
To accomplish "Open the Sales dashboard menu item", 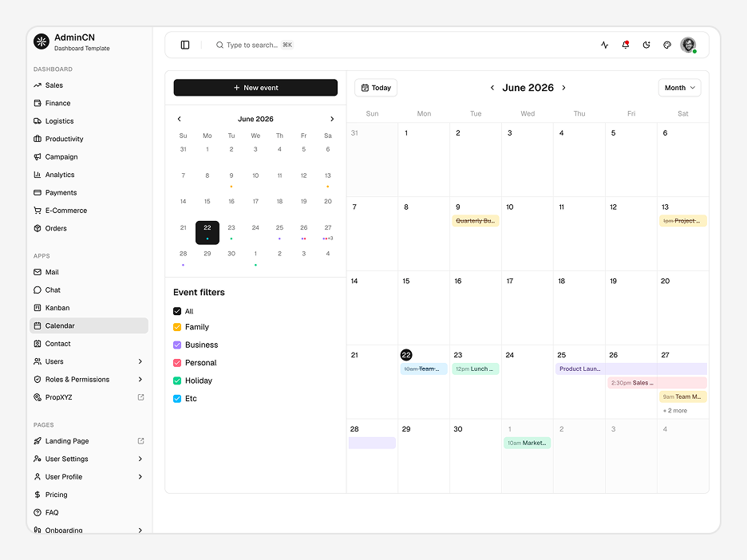I will tap(89, 85).
